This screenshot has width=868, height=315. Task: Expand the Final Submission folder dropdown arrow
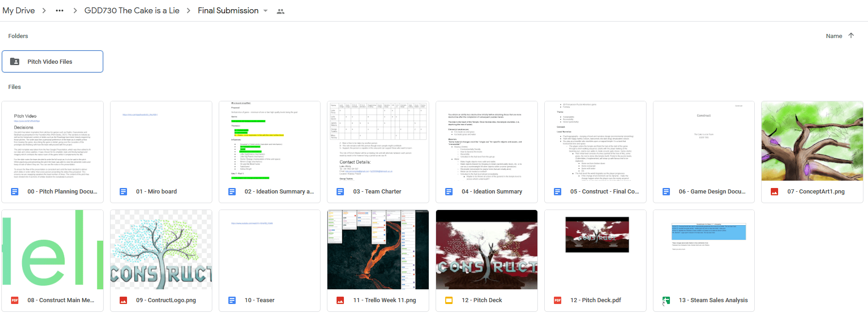point(265,11)
